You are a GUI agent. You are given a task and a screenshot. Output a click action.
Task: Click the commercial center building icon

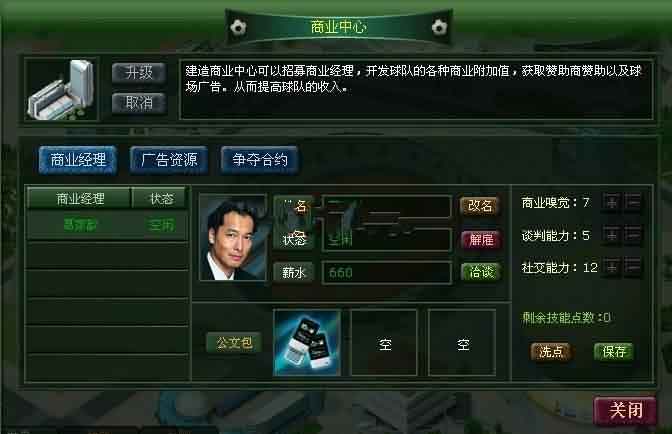tap(61, 90)
